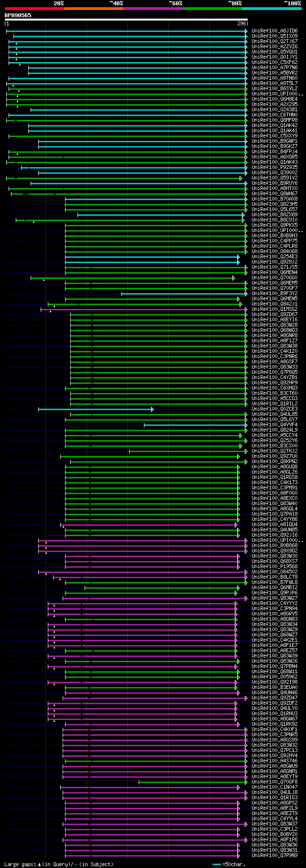Click the query end position 296
306x868 pixels.
tap(241, 23)
